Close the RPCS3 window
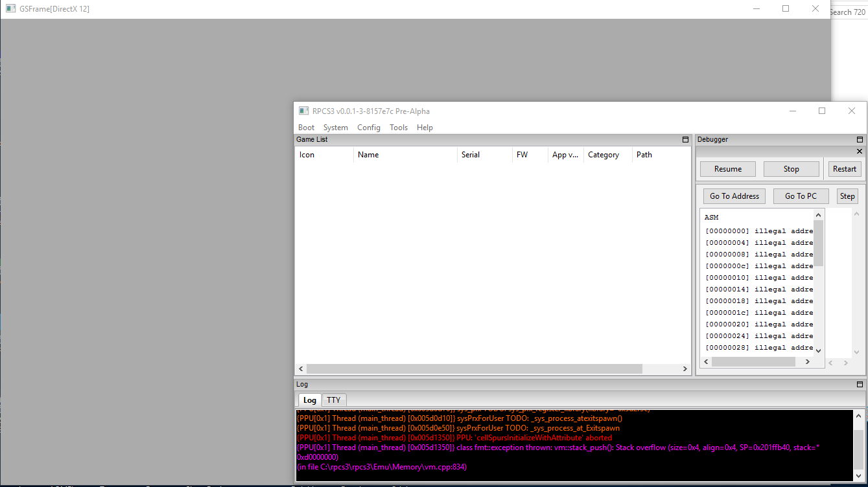 (852, 111)
